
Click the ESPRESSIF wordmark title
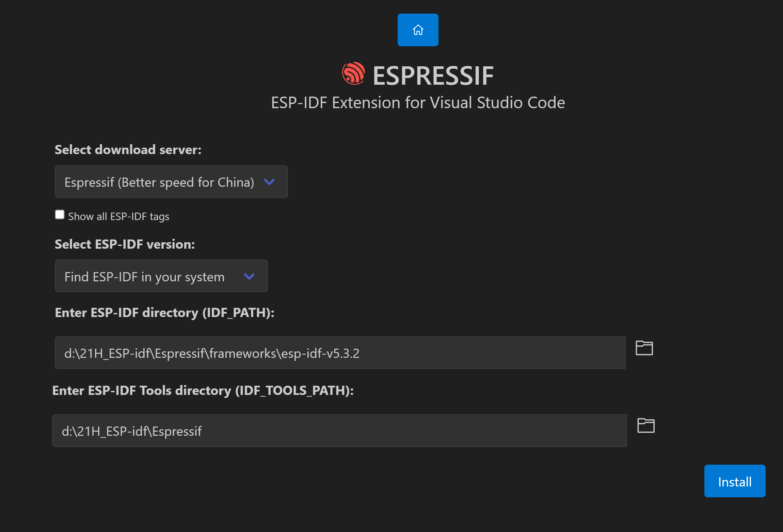(x=433, y=76)
